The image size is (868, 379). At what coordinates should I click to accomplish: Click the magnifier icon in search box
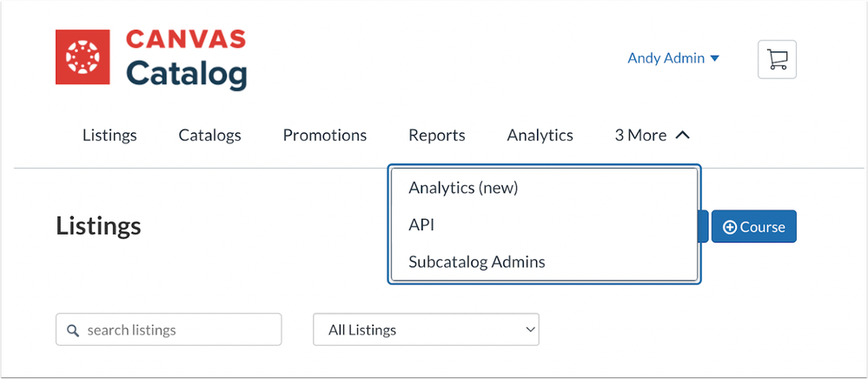(72, 330)
